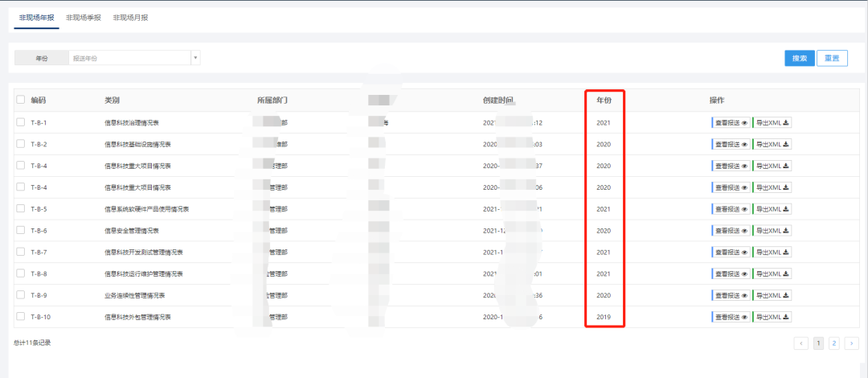Viewport: 868px width, 378px height.
Task: Toggle the select-all checkbox in header
Action: (x=20, y=100)
